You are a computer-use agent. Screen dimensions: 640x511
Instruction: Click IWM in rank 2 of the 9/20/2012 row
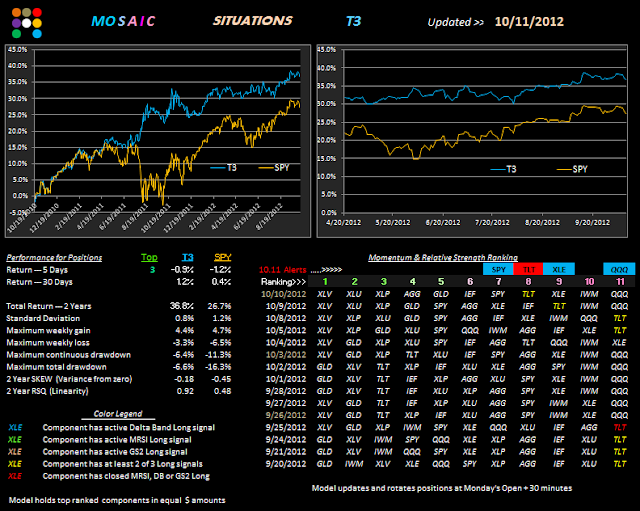click(x=353, y=464)
